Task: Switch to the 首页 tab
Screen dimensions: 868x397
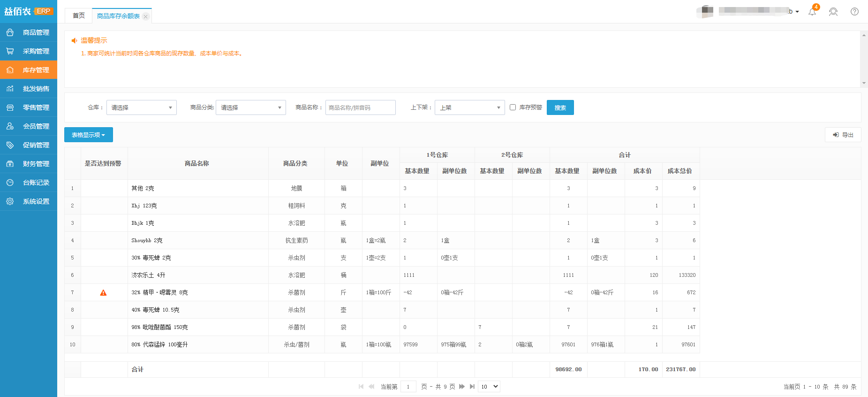Action: [x=79, y=16]
